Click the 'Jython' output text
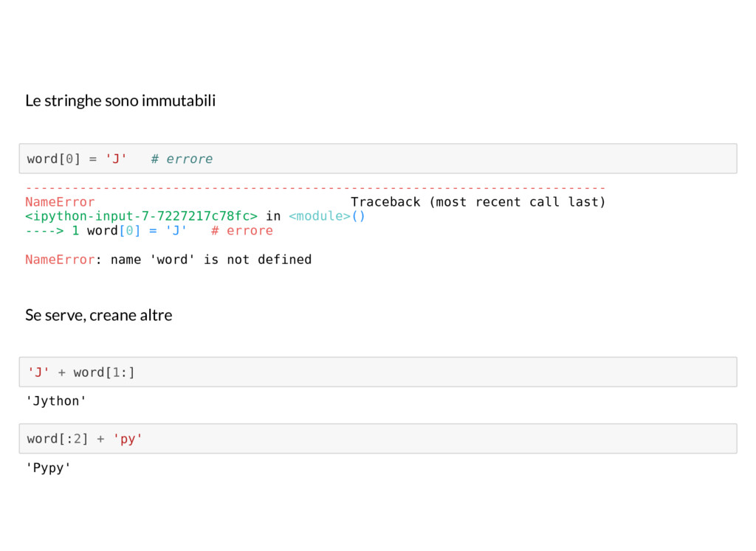 (x=56, y=401)
